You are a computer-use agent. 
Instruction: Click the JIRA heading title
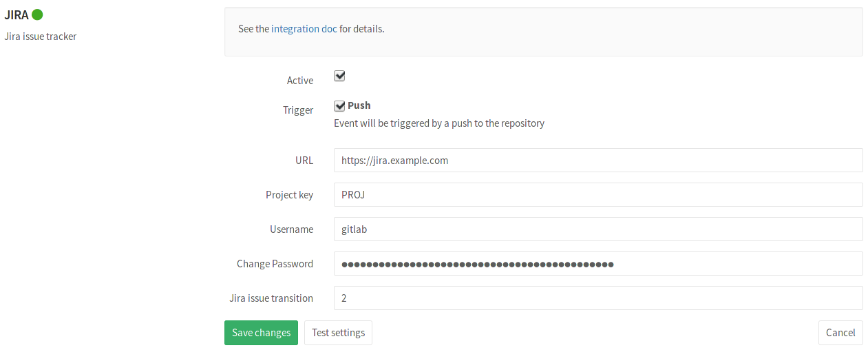click(17, 15)
